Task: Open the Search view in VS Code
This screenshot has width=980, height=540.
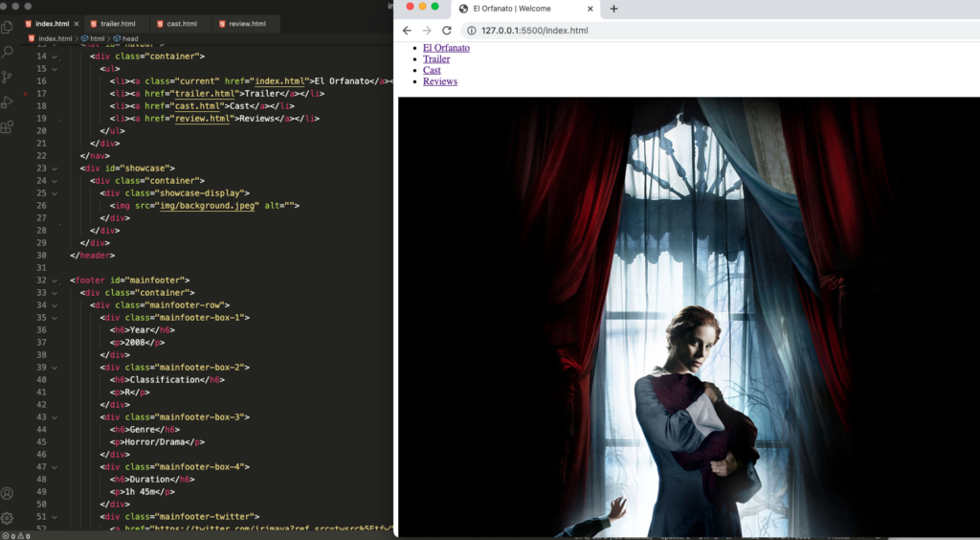Action: [x=7, y=52]
